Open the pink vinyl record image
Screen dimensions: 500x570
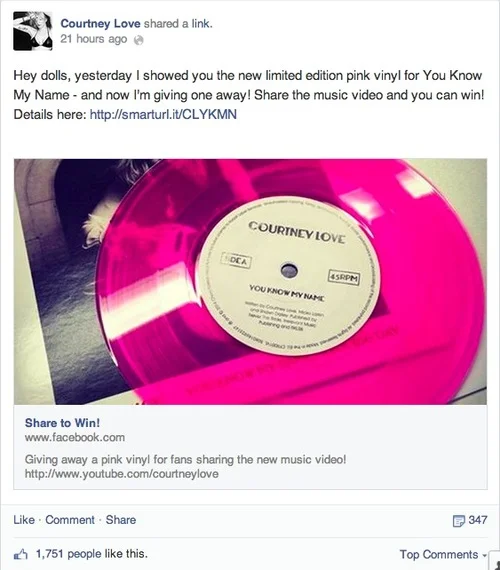[250, 281]
